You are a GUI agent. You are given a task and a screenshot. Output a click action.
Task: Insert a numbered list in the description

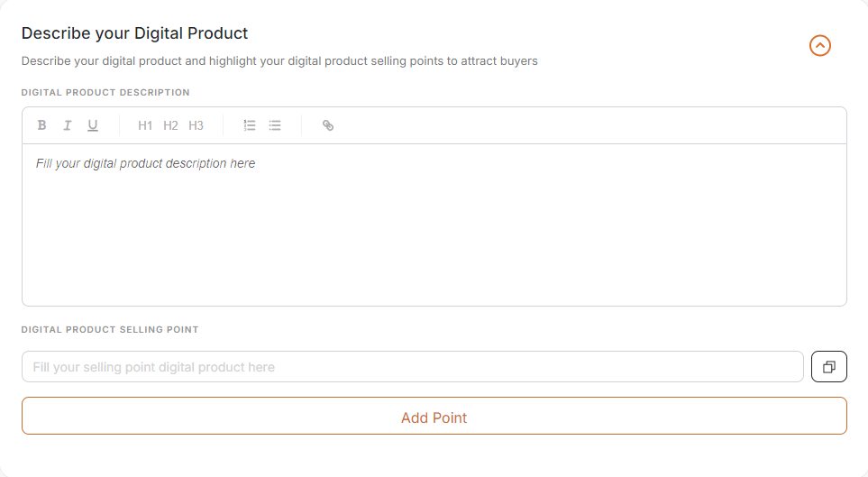[x=250, y=125]
